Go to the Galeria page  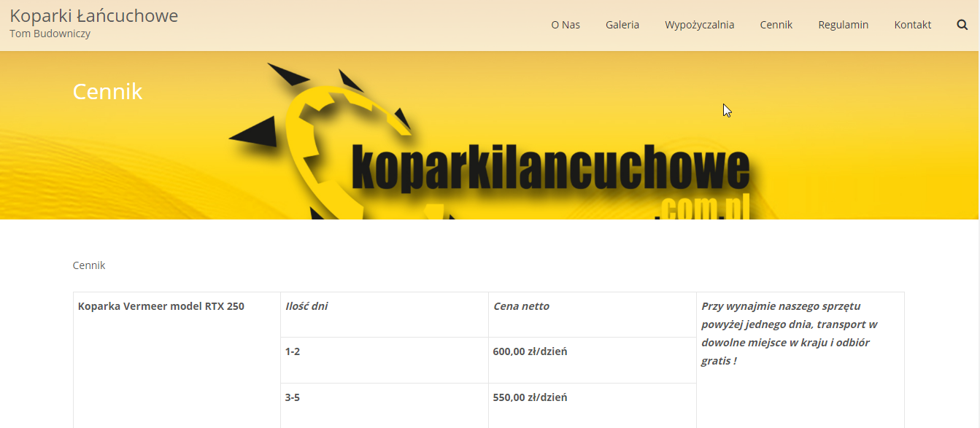(622, 25)
